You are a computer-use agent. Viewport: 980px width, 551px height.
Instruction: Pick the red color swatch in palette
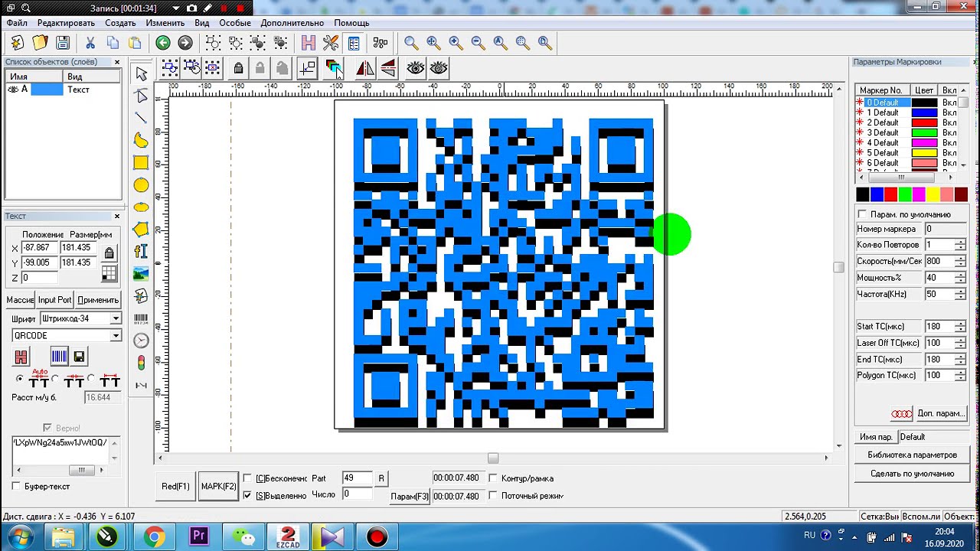[890, 194]
